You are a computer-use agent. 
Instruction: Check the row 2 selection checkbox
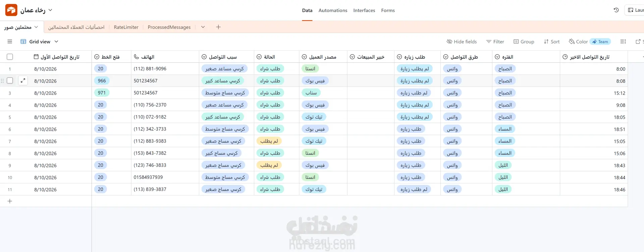tap(10, 81)
